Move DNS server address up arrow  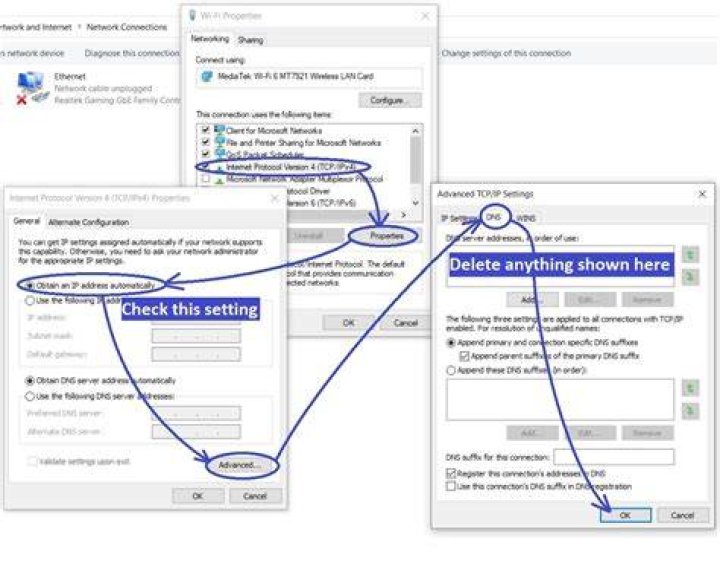(690, 254)
